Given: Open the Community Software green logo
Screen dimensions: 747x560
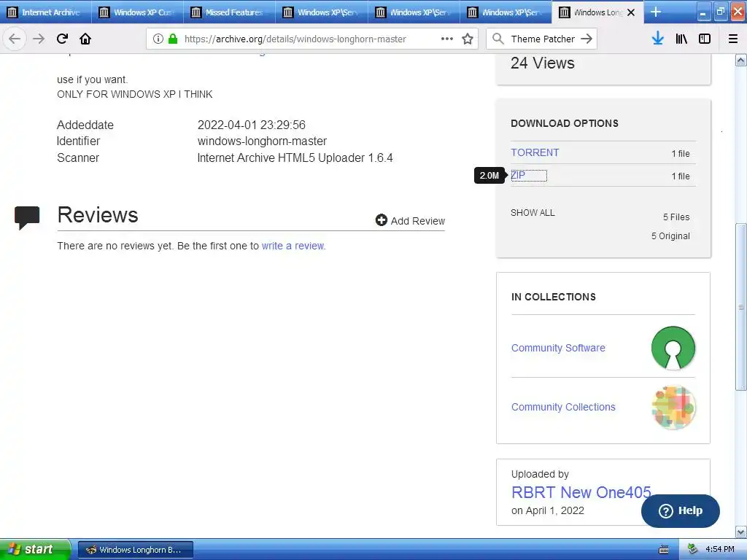Looking at the screenshot, I should pos(673,348).
